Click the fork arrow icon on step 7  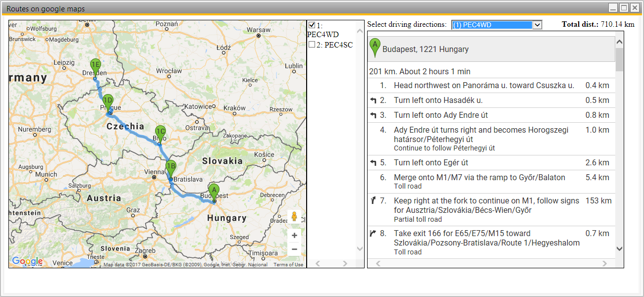click(373, 201)
